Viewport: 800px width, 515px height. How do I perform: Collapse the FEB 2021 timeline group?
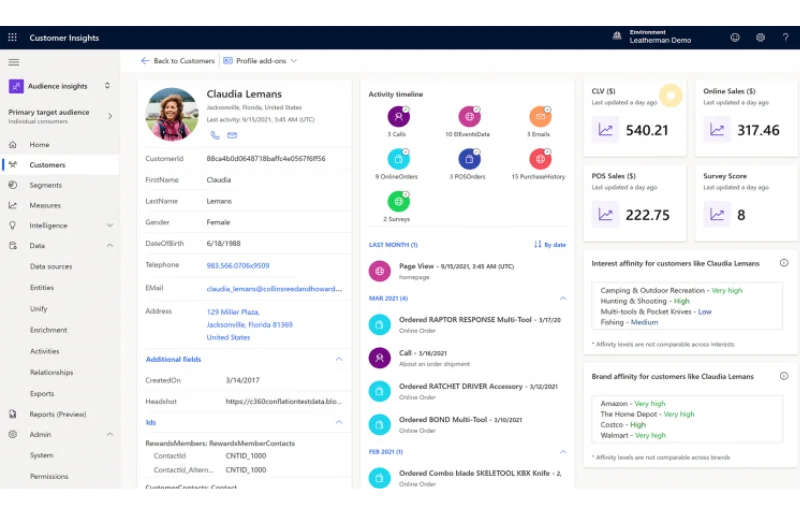click(563, 452)
